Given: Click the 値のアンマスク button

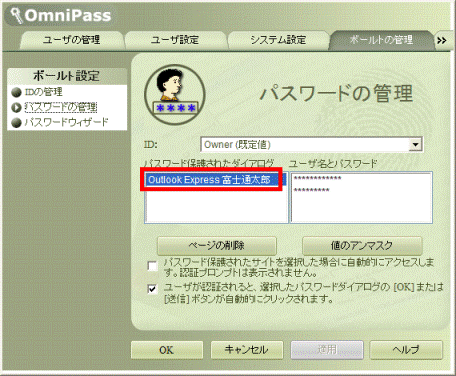Looking at the screenshot, I should click(x=362, y=246).
